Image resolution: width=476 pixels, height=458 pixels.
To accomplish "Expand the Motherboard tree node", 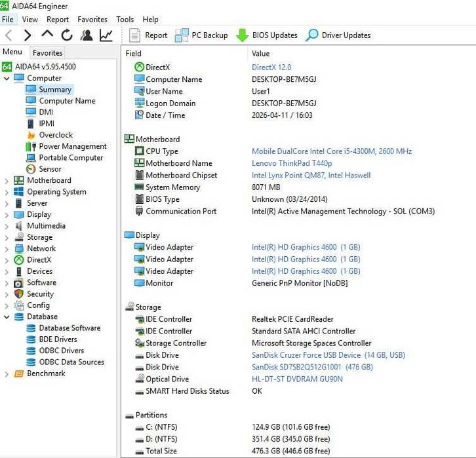I will [7, 181].
